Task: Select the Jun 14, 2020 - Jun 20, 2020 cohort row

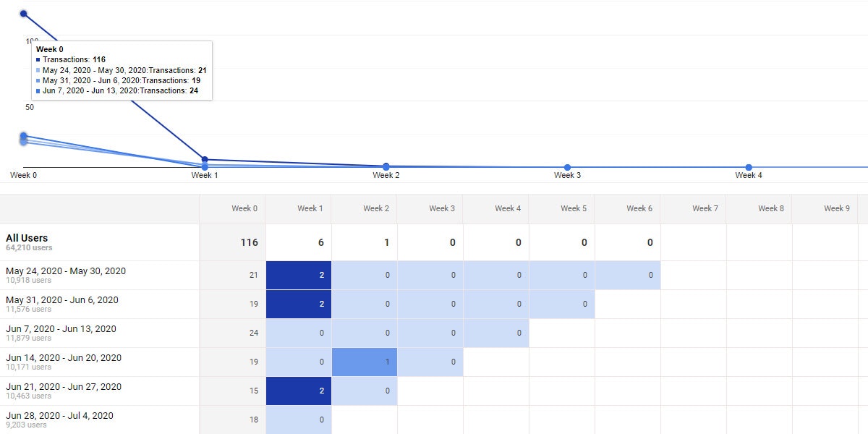Action: 64,358
